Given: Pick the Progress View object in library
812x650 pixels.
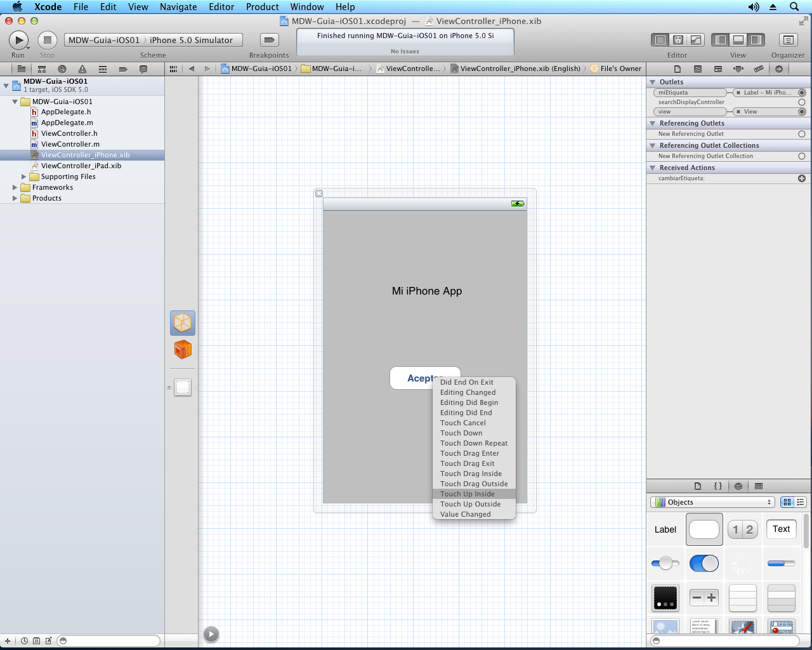Looking at the screenshot, I should pos(782,563).
